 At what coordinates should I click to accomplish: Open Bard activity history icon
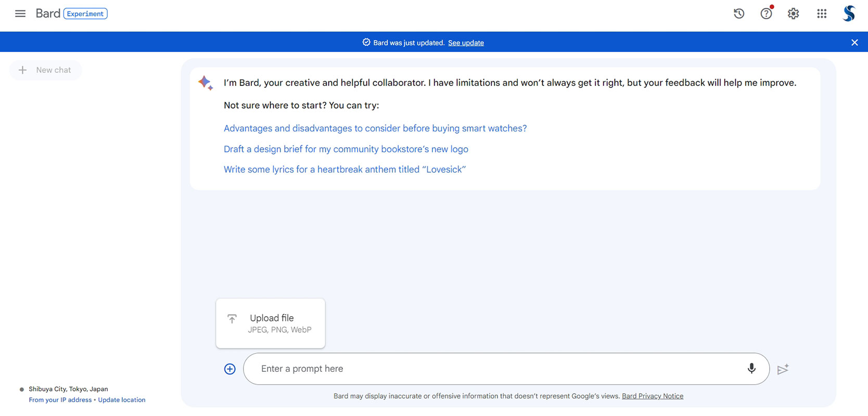click(x=739, y=14)
